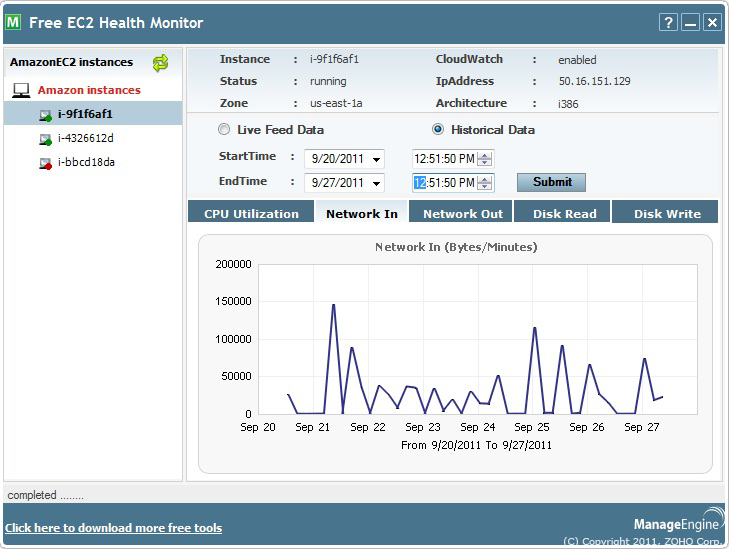Click the Sep 21 peak on the chart line

(x=333, y=305)
